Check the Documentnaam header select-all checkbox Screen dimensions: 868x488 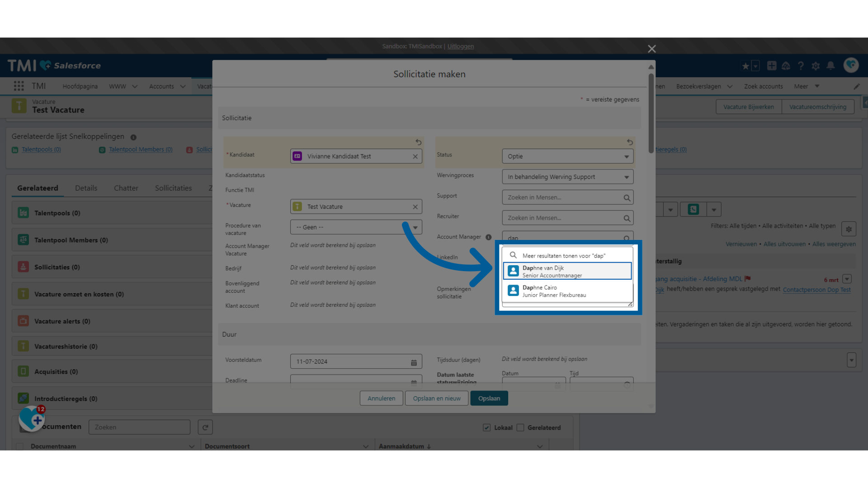19,446
